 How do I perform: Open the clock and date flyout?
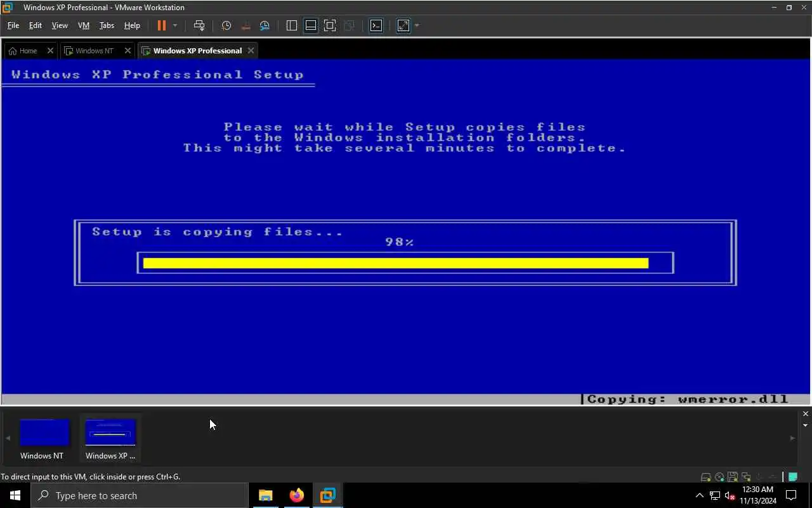pos(758,495)
